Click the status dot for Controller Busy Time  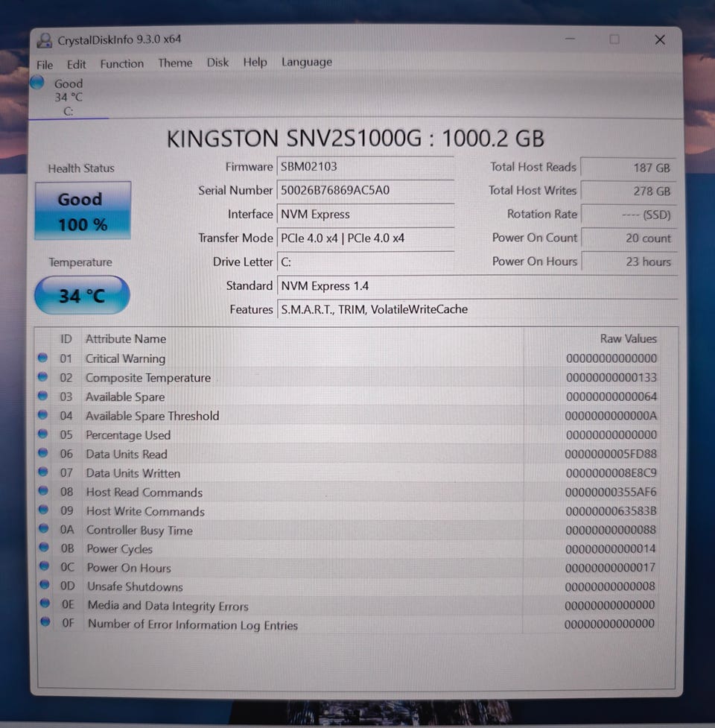point(44,528)
